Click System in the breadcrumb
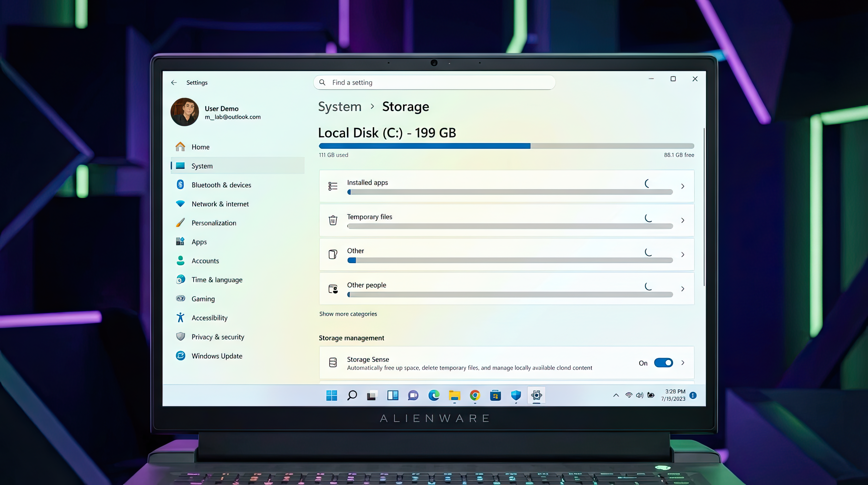The image size is (868, 485). [340, 106]
